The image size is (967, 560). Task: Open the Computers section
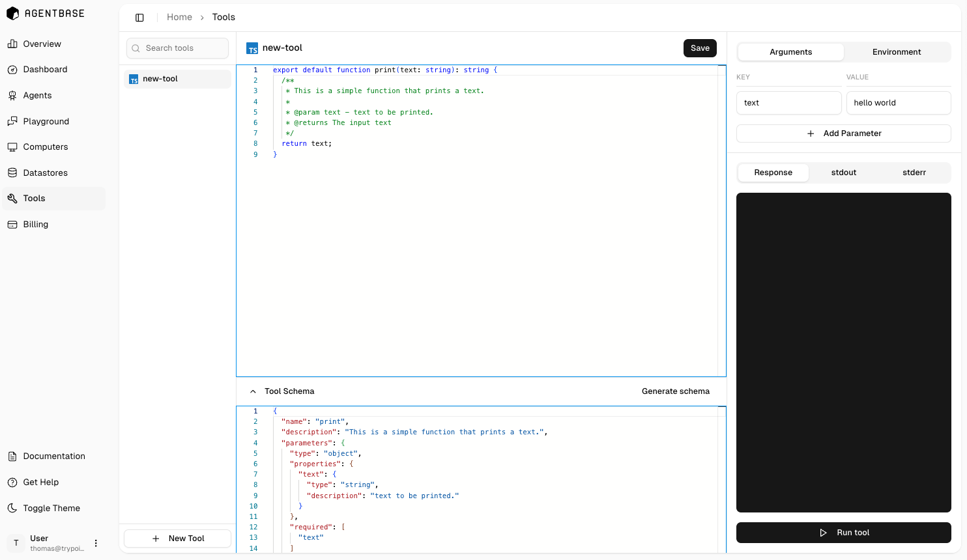(x=46, y=147)
